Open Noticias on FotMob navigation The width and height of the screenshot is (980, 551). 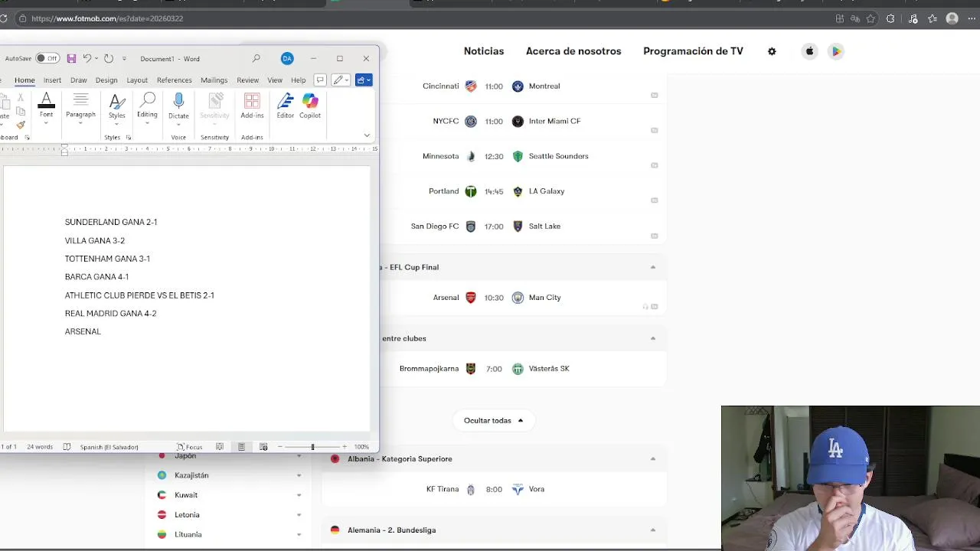[484, 51]
